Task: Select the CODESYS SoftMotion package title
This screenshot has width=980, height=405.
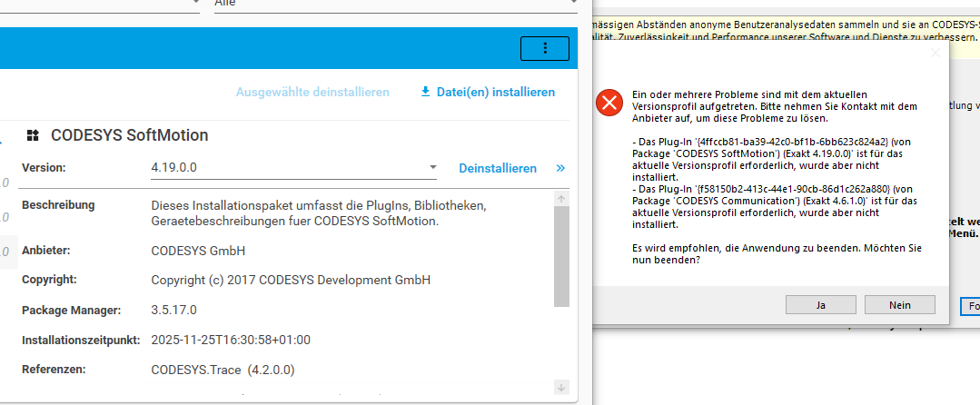Action: click(x=130, y=135)
